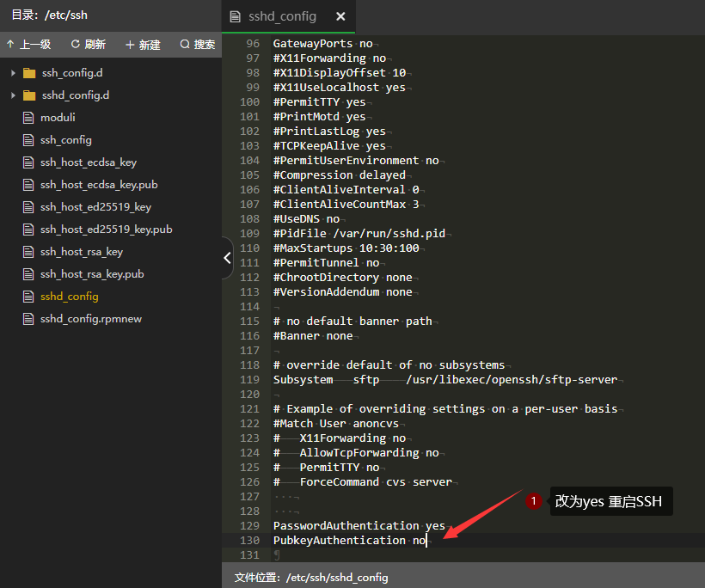Viewport: 705px width, 588px height.
Task: Click the ssh_config file icon
Action: (x=28, y=140)
